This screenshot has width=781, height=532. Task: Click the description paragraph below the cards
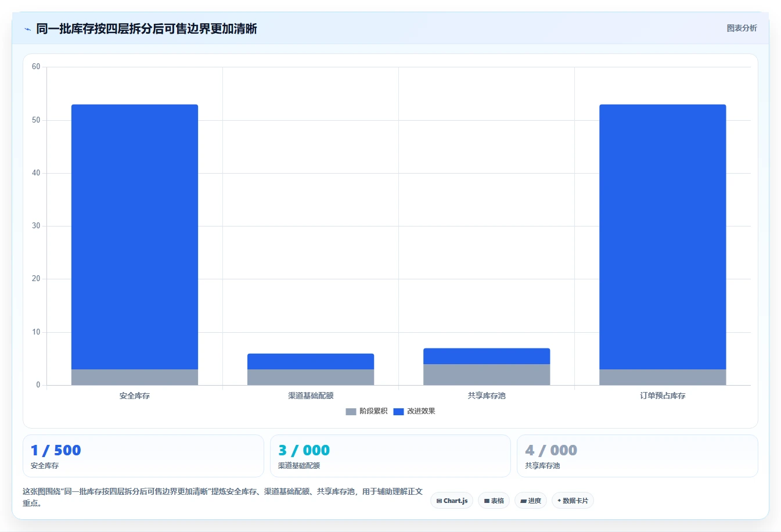click(x=223, y=497)
